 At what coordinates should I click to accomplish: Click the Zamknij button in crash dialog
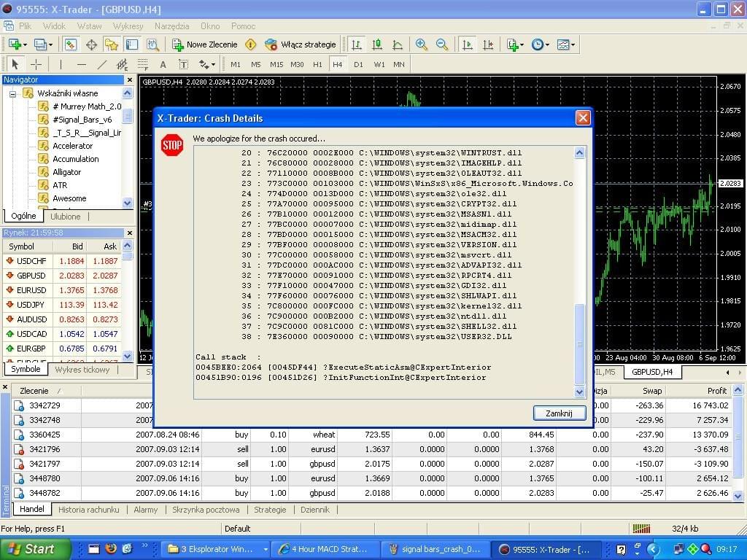[560, 413]
